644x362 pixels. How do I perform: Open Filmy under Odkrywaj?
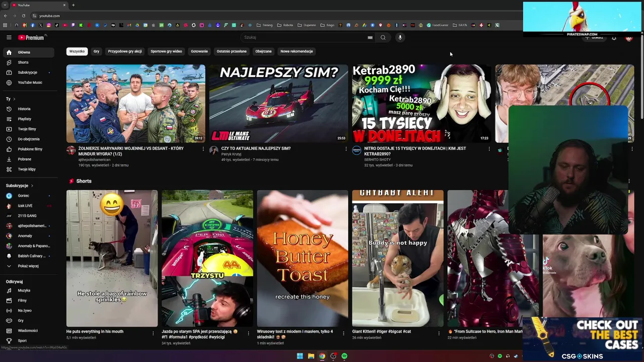(29, 300)
